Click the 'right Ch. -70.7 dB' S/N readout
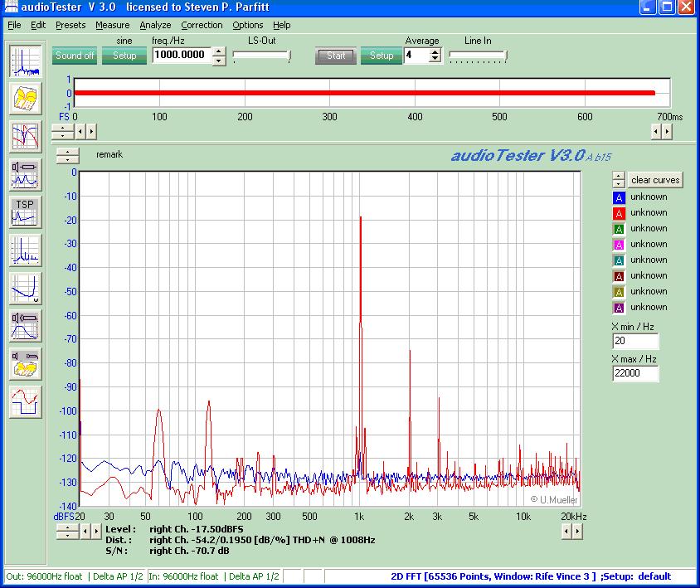The height and width of the screenshot is (588, 700). point(189,551)
